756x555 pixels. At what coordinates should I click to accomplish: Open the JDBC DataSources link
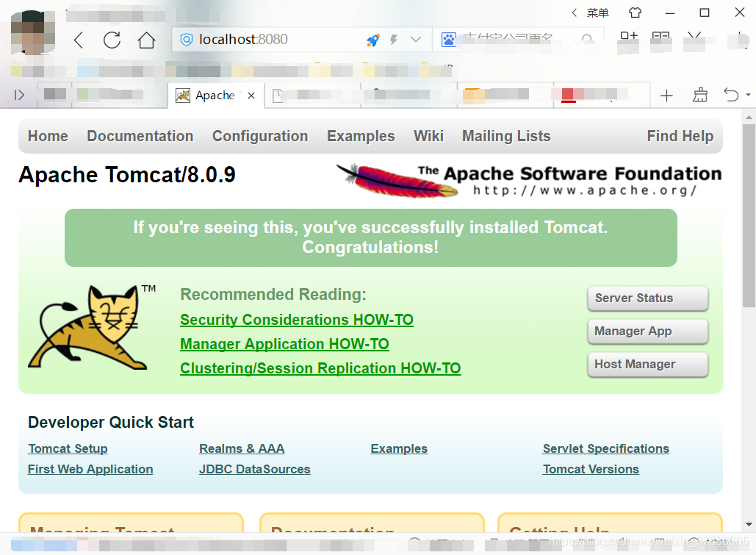pyautogui.click(x=254, y=469)
